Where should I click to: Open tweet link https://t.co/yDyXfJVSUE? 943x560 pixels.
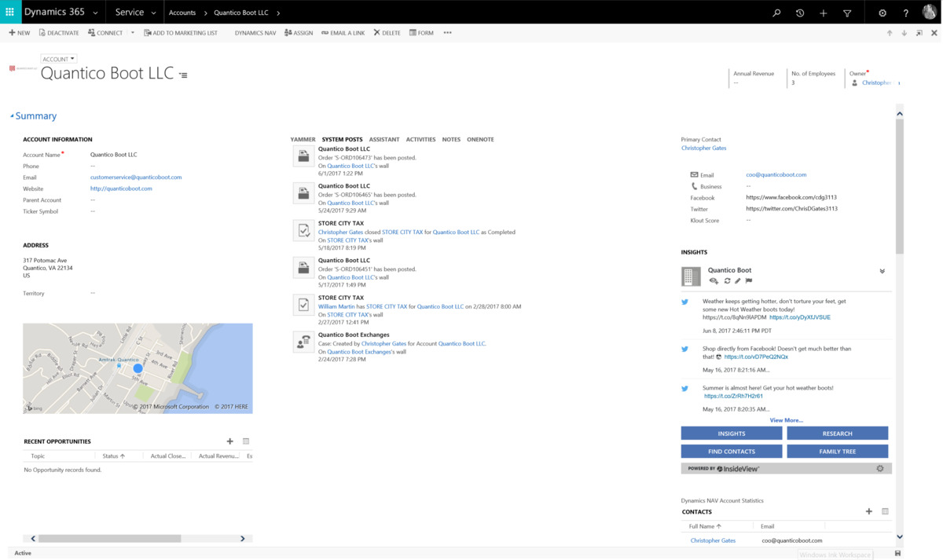tap(800, 317)
